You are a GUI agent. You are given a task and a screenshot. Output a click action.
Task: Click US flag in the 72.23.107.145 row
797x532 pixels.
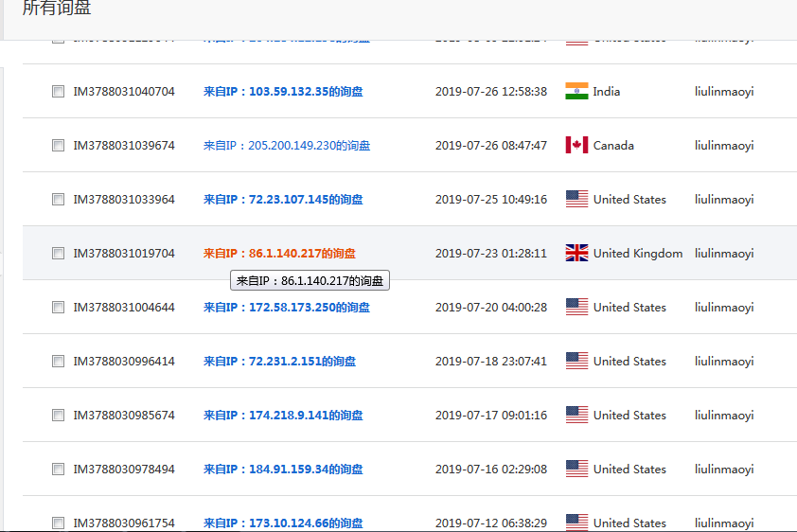pyautogui.click(x=576, y=200)
